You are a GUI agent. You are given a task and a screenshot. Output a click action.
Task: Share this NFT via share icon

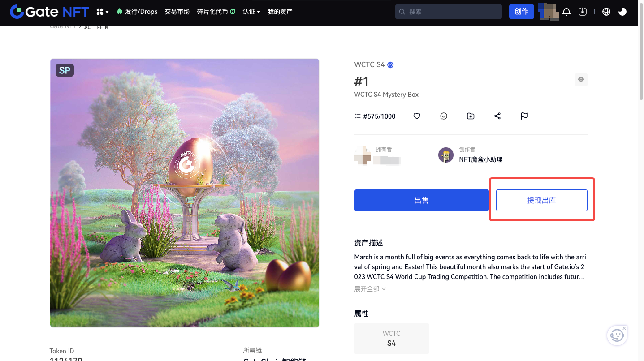[x=497, y=116]
